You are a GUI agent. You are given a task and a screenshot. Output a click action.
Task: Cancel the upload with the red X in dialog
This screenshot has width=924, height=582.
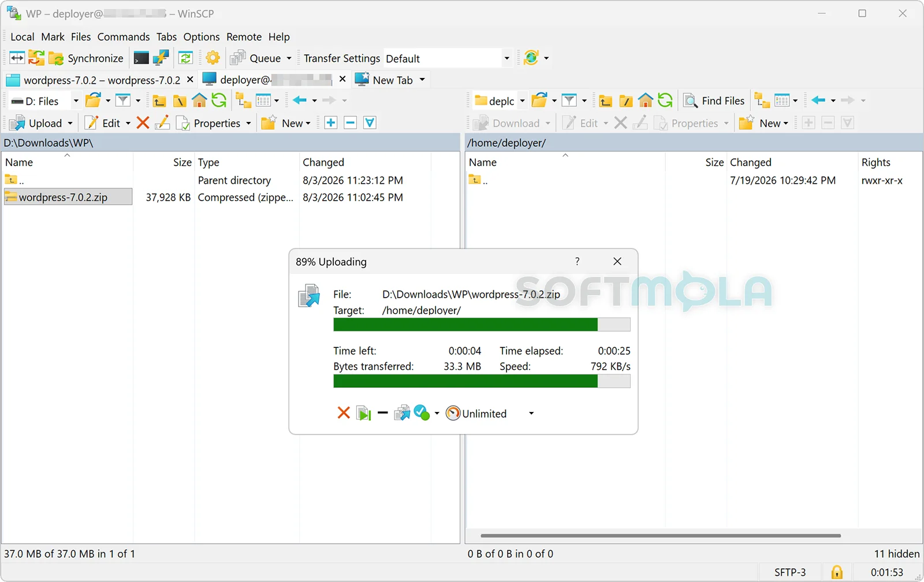(344, 413)
